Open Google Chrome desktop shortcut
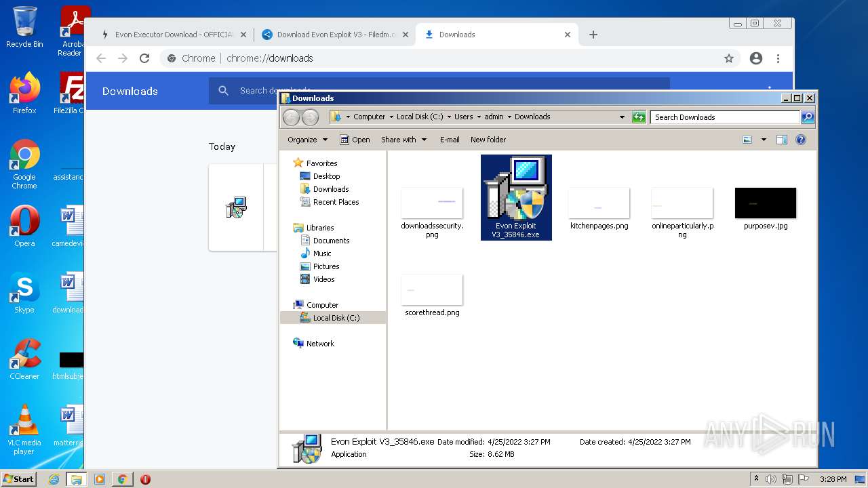The width and height of the screenshot is (868, 488). click(24, 164)
